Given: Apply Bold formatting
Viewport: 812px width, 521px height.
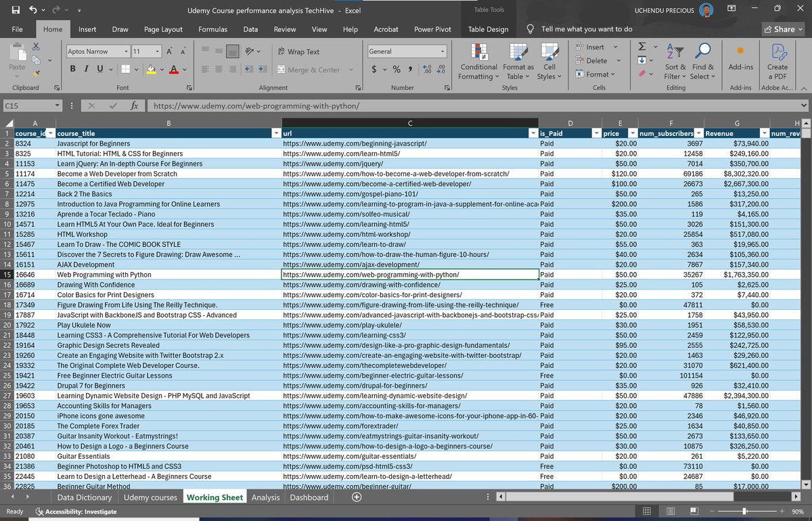Looking at the screenshot, I should click(x=73, y=69).
